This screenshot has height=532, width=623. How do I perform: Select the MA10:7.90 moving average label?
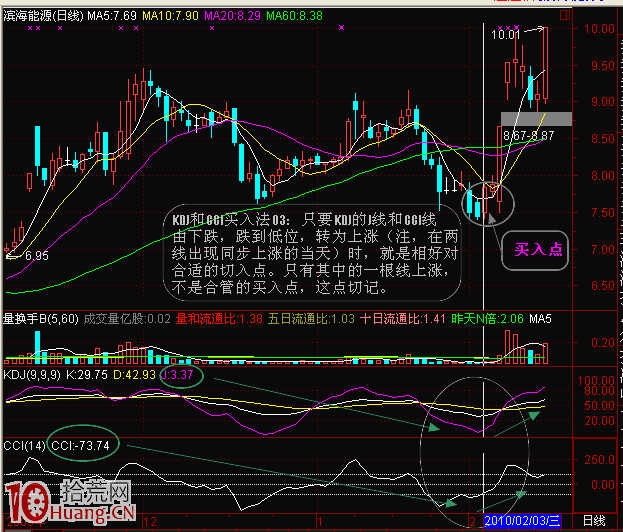(170, 16)
